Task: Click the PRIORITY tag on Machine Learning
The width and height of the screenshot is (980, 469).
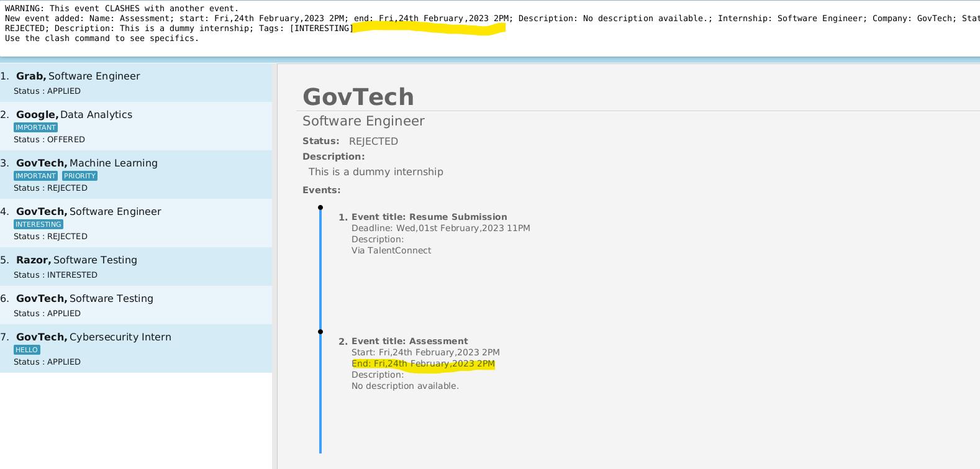Action: 79,176
